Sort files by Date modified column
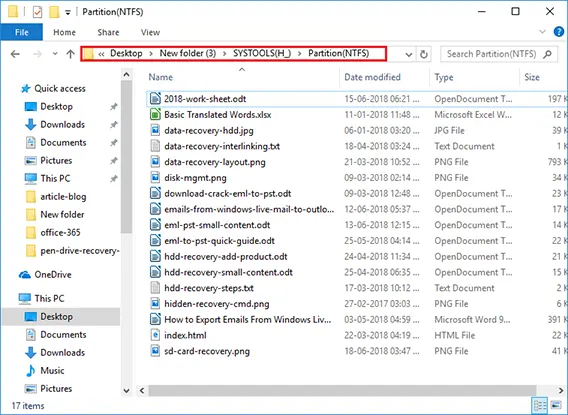This screenshot has width=568, height=415. [372, 77]
